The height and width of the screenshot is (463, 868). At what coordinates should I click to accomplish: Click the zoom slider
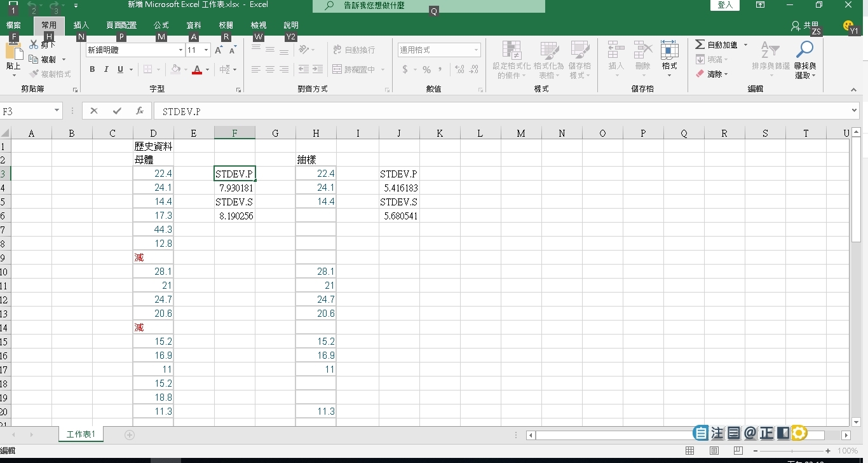[790, 451]
